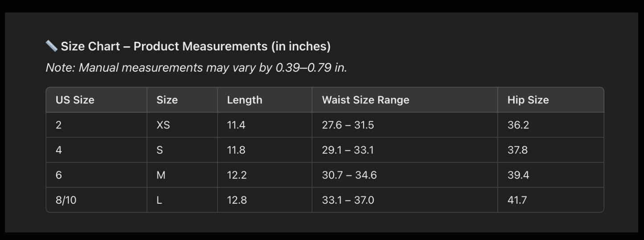Select the 39.4 hip size value

click(x=518, y=175)
